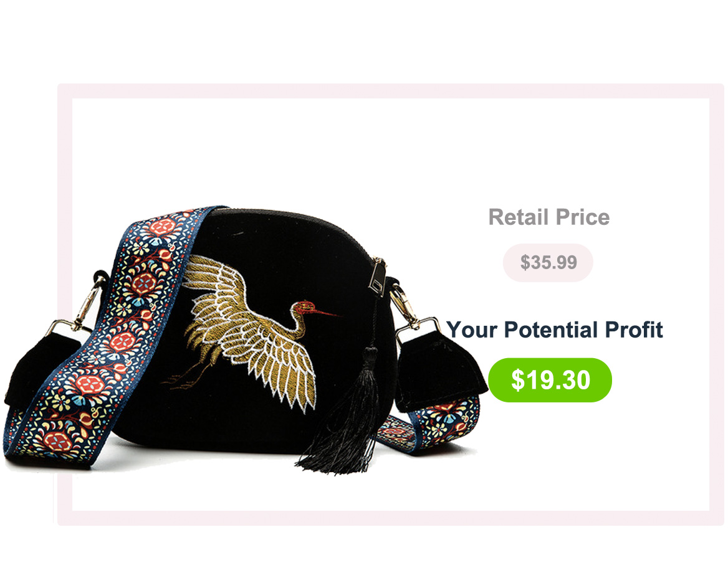Click the pink frame border at top
Image resolution: width=728 pixels, height=588 pixels.
coord(390,91)
